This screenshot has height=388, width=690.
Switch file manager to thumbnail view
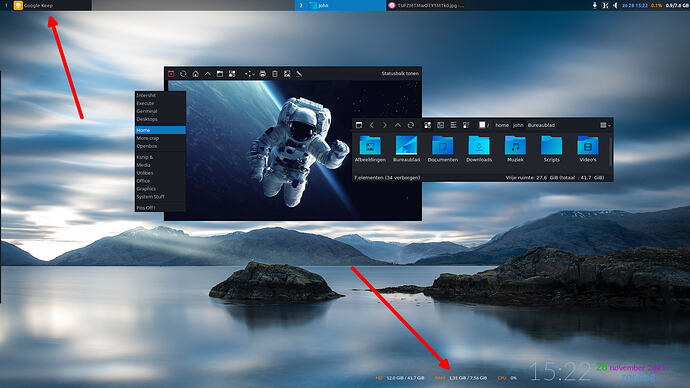(440, 125)
